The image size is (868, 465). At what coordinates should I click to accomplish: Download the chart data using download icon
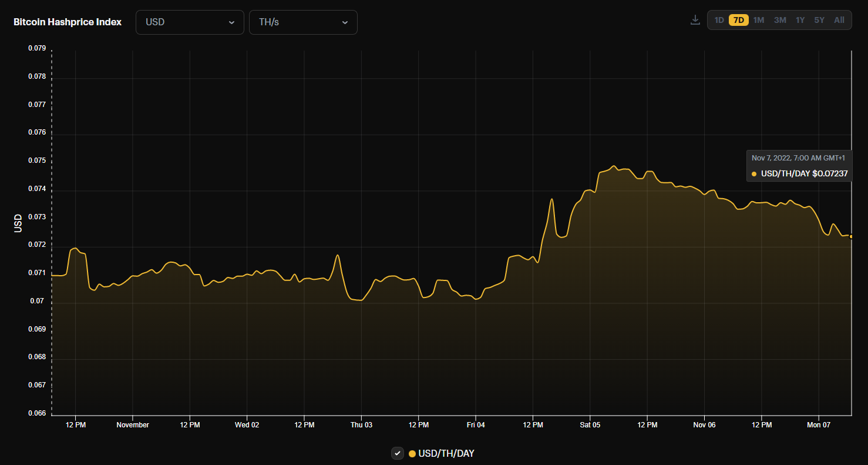click(695, 20)
